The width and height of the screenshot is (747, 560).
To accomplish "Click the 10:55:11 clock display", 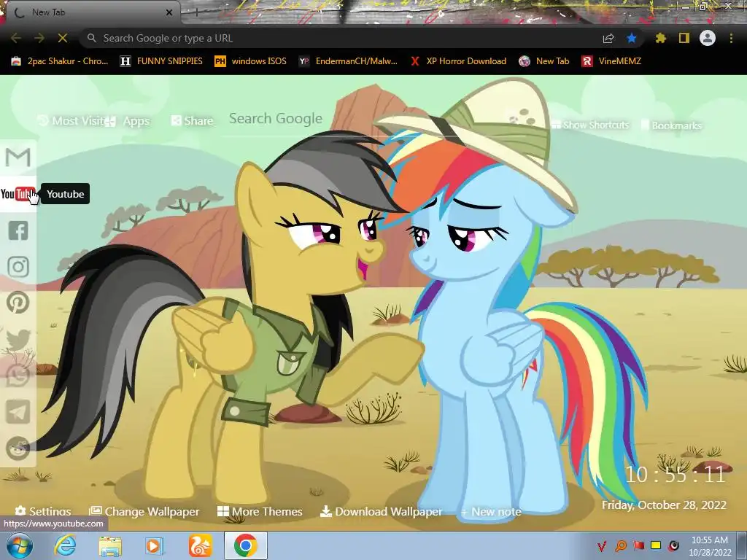I will pyautogui.click(x=675, y=475).
